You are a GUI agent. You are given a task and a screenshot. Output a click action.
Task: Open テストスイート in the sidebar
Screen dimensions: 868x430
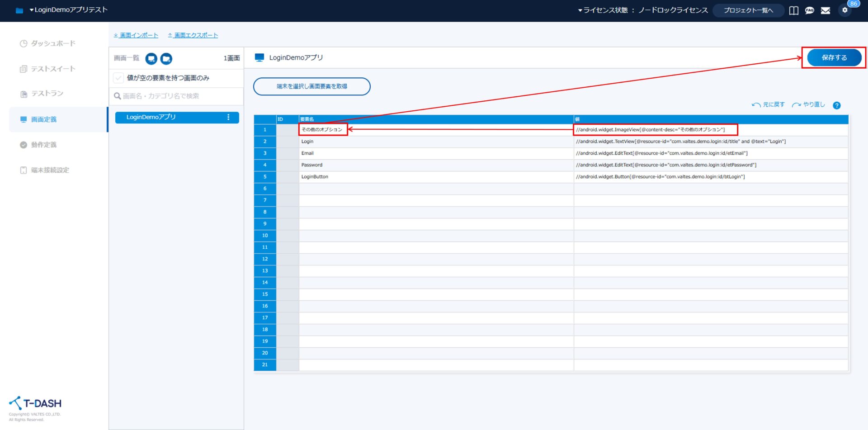click(x=53, y=69)
